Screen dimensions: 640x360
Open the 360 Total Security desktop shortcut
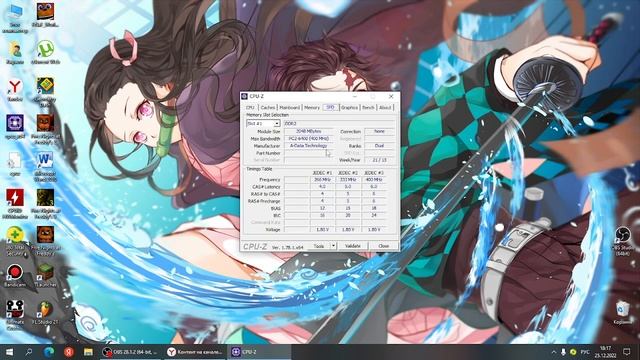point(15,240)
